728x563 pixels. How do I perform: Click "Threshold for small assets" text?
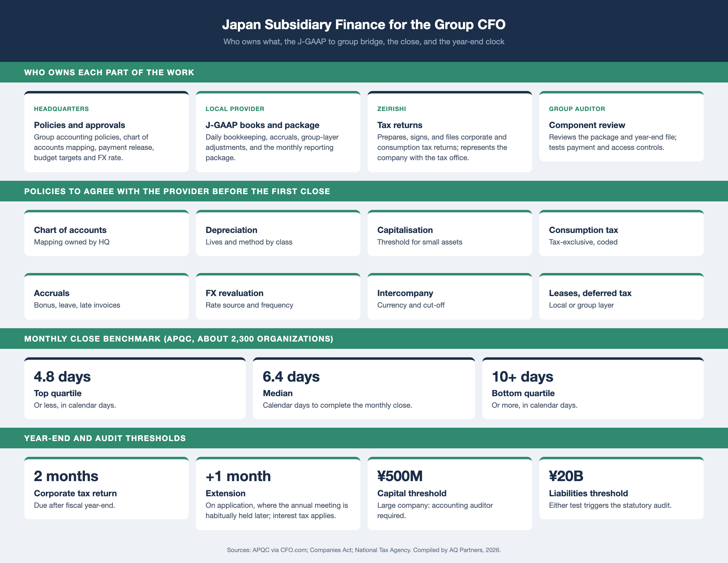tap(420, 242)
